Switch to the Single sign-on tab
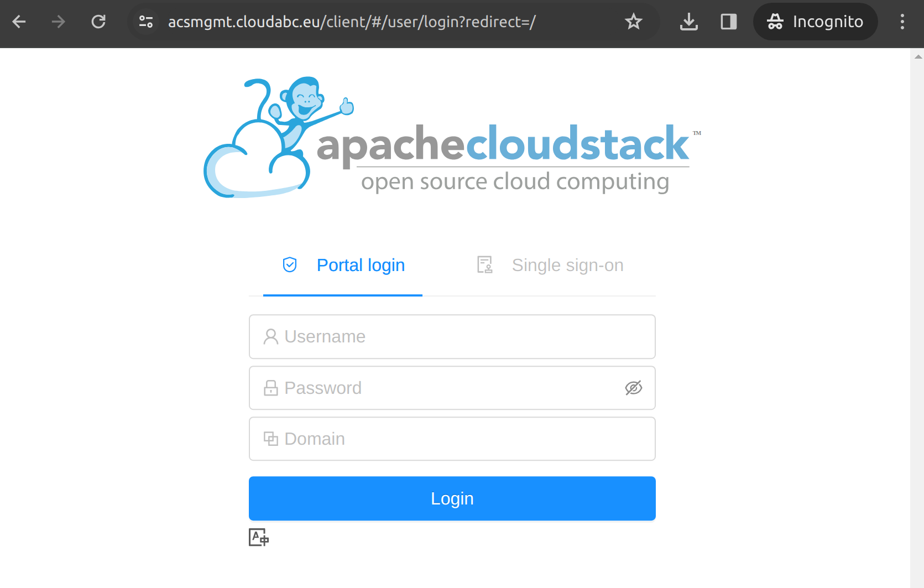The image size is (924, 588). coord(550,266)
